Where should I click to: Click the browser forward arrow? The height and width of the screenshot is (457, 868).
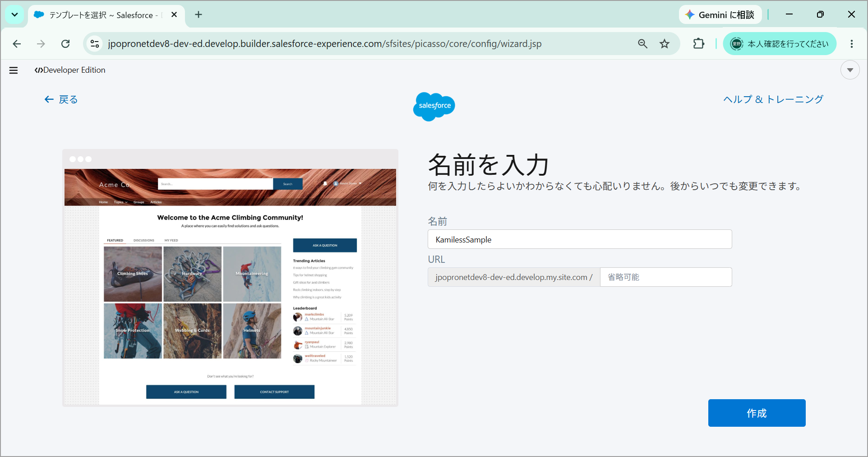click(41, 44)
